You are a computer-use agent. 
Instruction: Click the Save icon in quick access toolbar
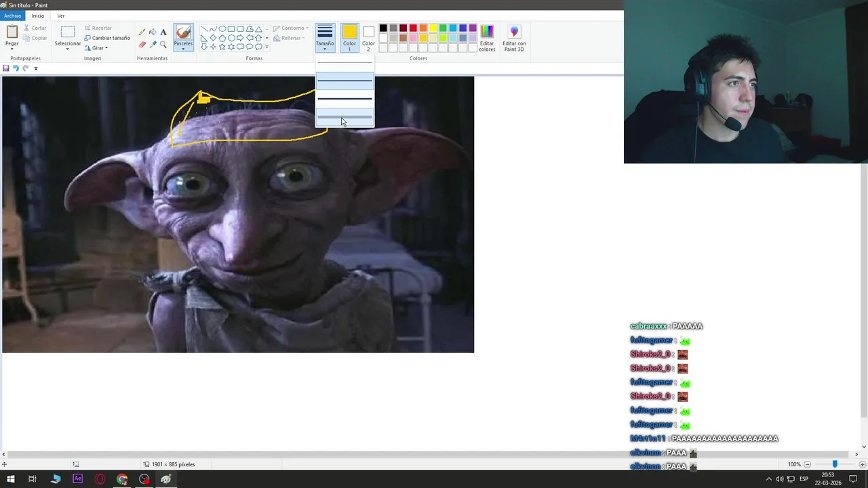click(x=6, y=68)
